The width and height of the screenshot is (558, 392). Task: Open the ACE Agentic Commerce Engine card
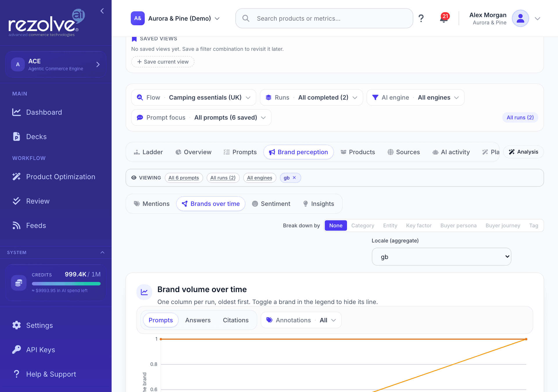pyautogui.click(x=56, y=64)
